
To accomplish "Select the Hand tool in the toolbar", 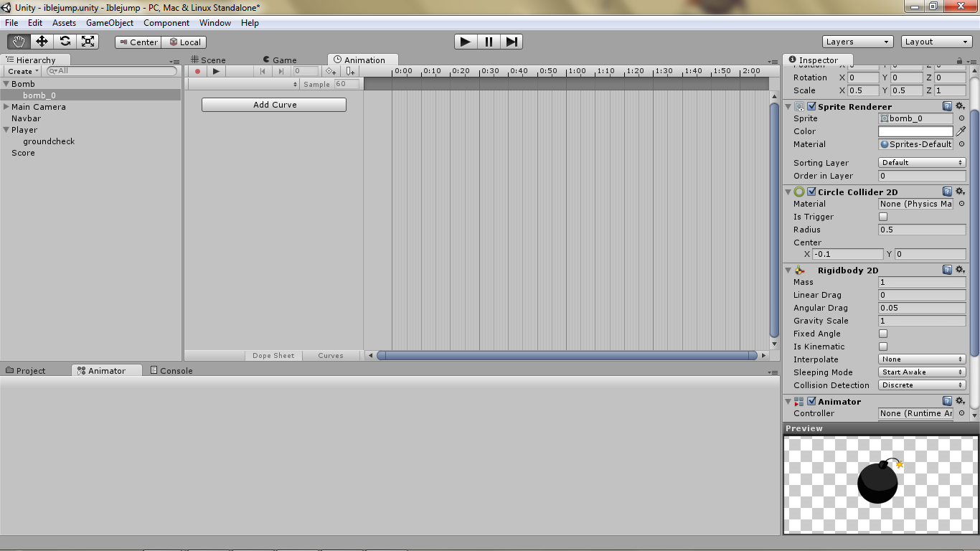I will coord(19,42).
